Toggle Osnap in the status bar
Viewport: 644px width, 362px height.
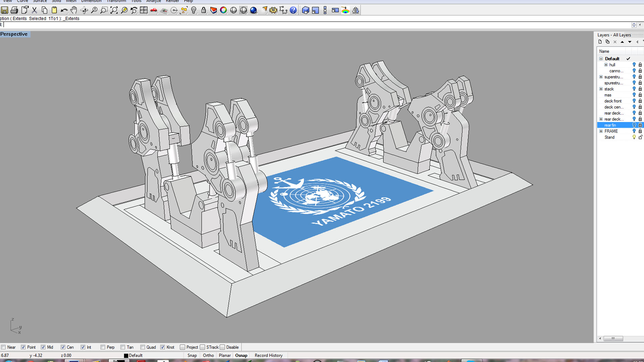[x=241, y=355]
